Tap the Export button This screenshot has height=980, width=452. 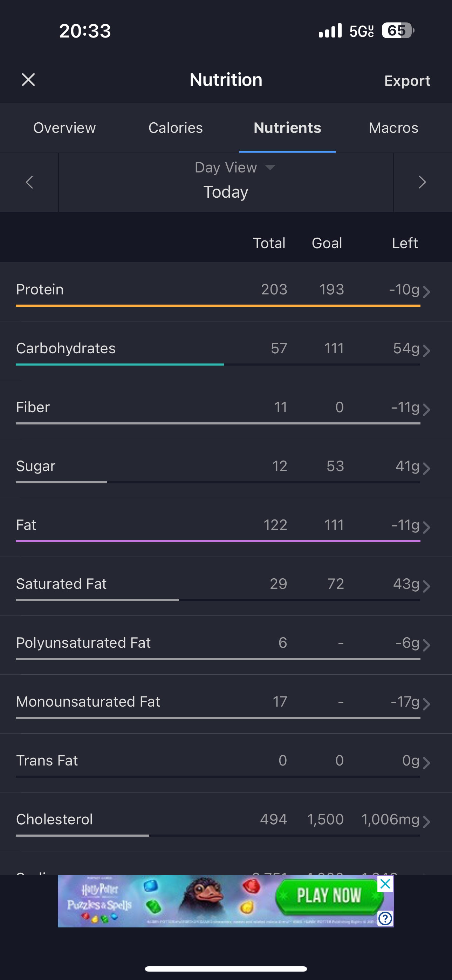coord(407,81)
